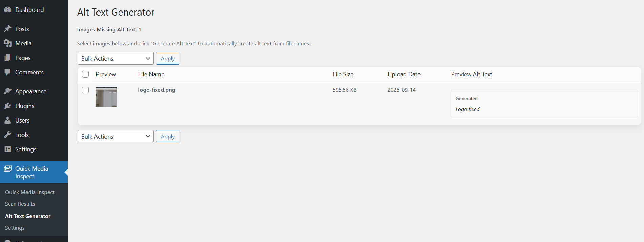Image resolution: width=644 pixels, height=242 pixels.
Task: Open Scan Results submenu item
Action: (x=20, y=204)
